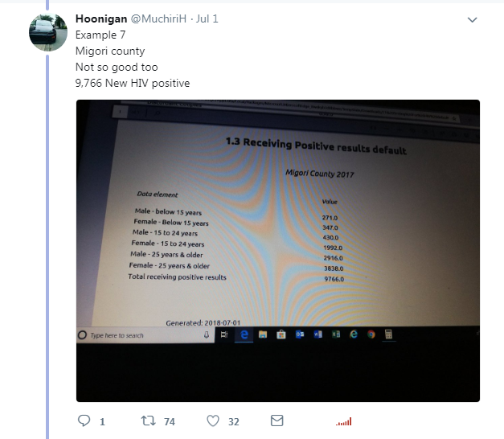Click the Calculator icon in pictured taskbar
The image size is (504, 439).
[x=388, y=334]
